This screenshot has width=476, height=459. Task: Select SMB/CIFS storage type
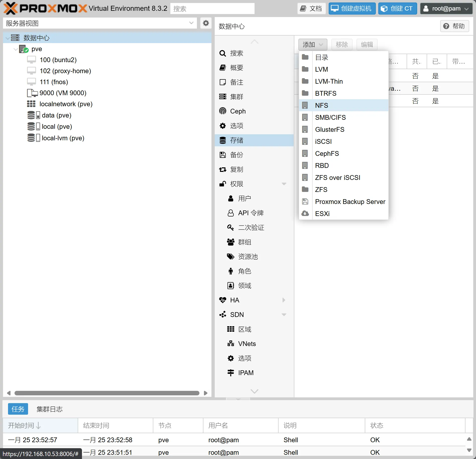(330, 117)
